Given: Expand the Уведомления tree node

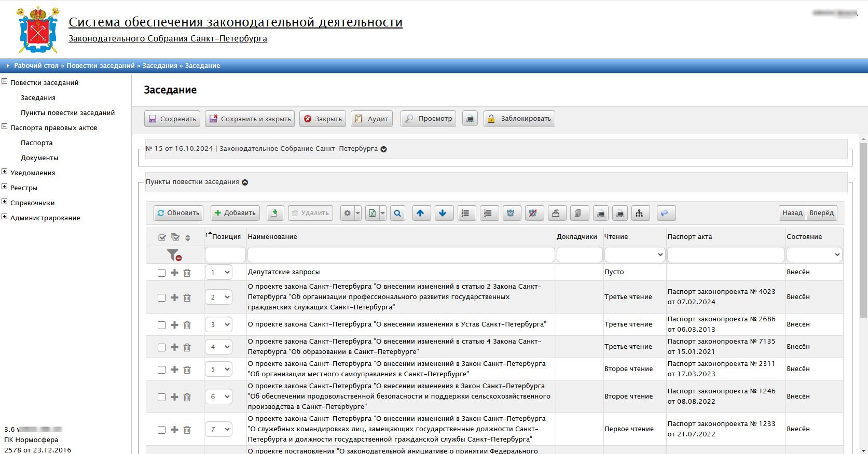Looking at the screenshot, I should [5, 172].
